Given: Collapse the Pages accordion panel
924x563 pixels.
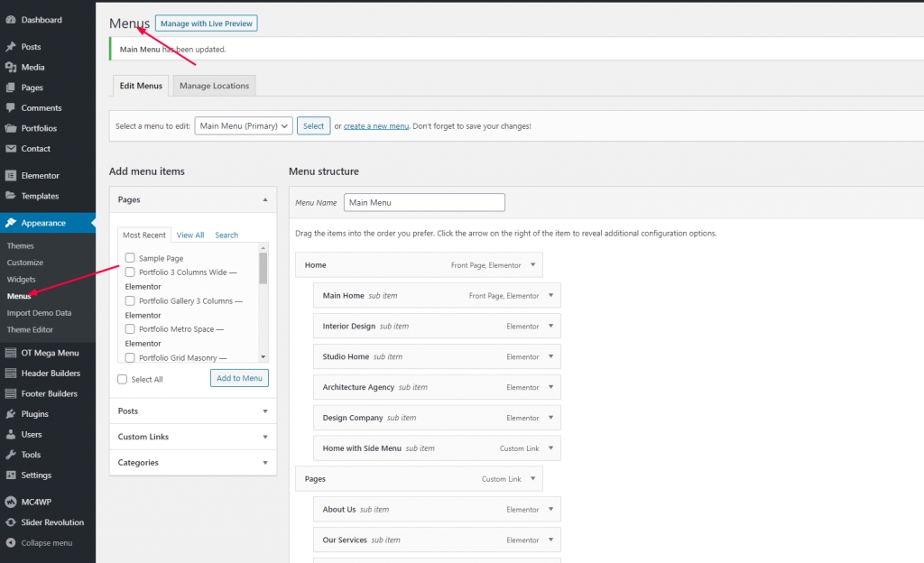Looking at the screenshot, I should pyautogui.click(x=265, y=199).
